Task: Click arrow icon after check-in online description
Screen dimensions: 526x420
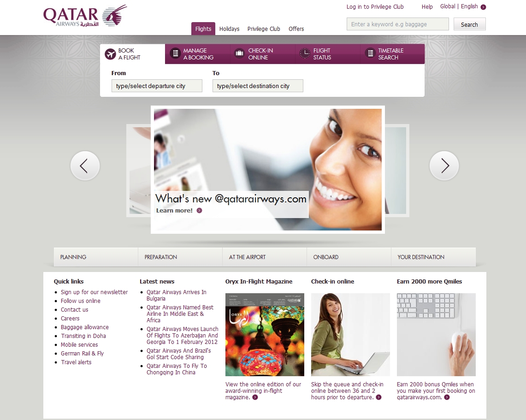Action: (379, 397)
